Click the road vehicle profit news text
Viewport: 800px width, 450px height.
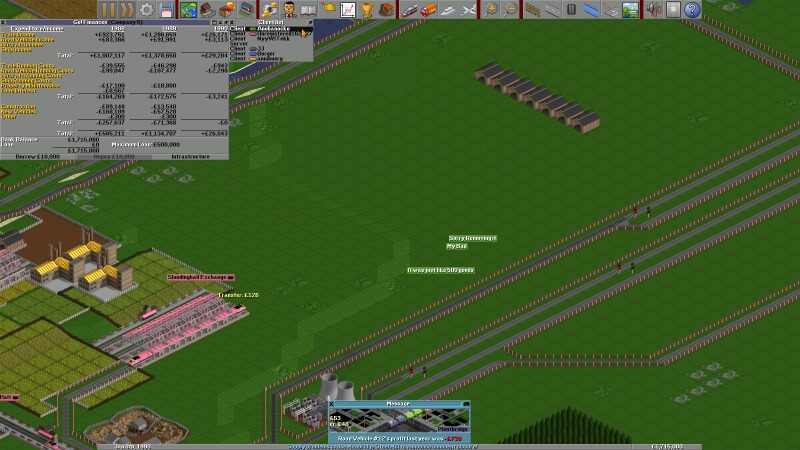click(399, 439)
